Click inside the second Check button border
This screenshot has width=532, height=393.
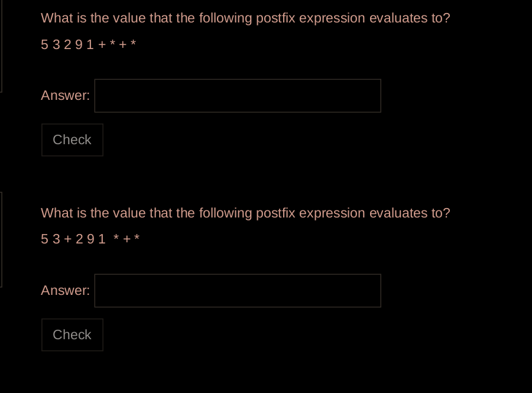[x=72, y=334]
